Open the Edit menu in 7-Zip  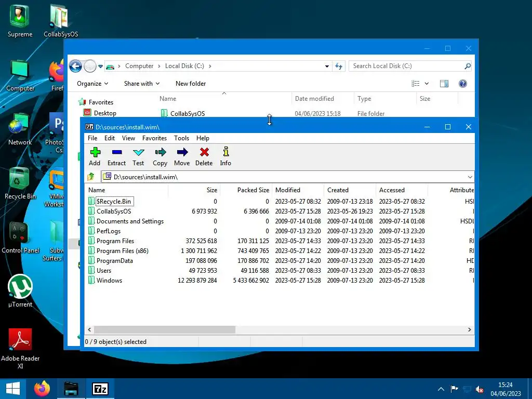(109, 138)
